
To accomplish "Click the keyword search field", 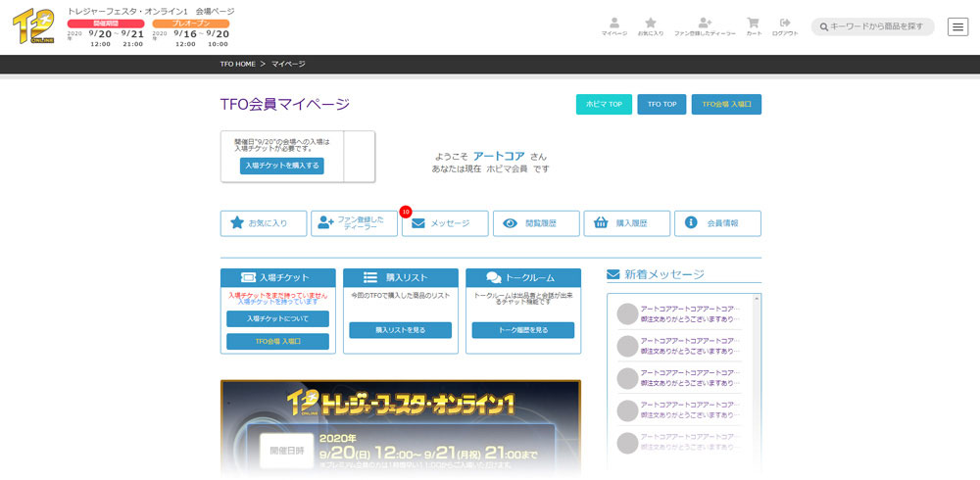I will (877, 26).
